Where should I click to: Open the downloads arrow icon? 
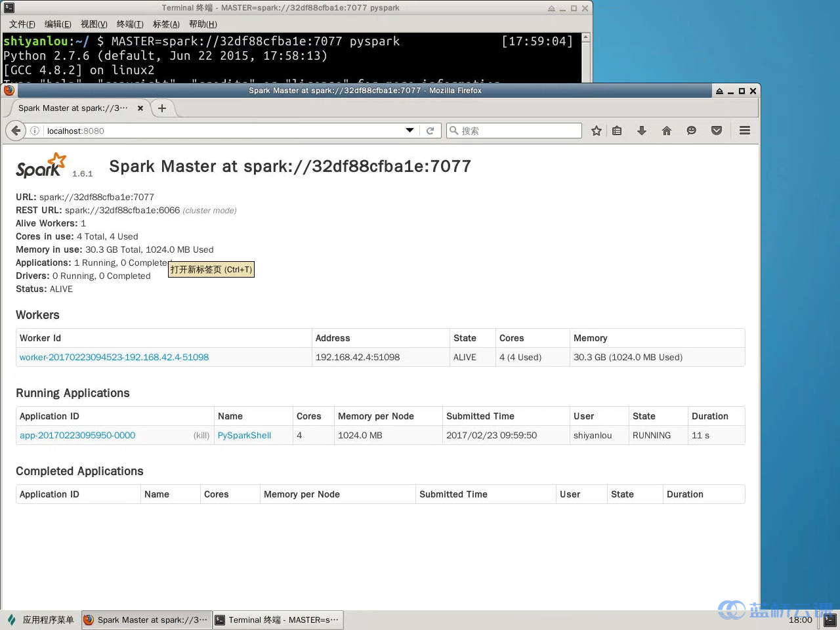pyautogui.click(x=642, y=131)
